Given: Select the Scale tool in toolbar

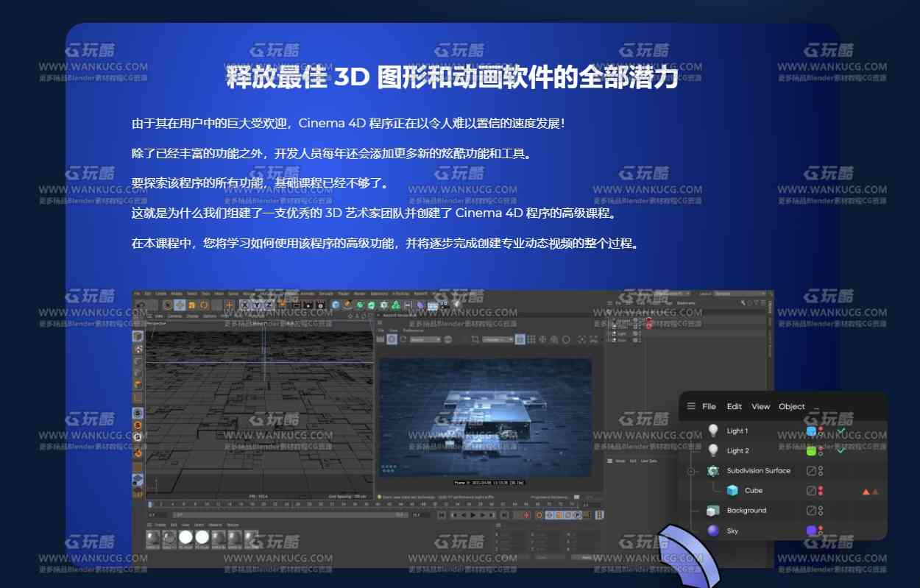Looking at the screenshot, I should (x=192, y=305).
